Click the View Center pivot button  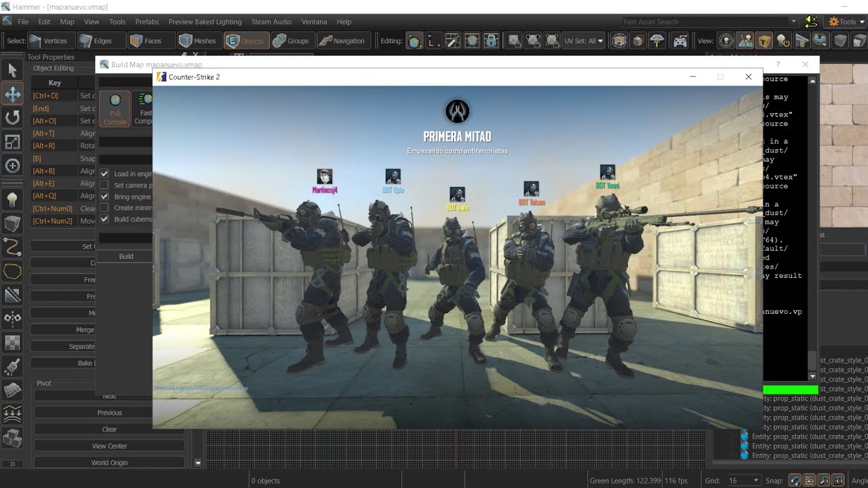pos(109,446)
